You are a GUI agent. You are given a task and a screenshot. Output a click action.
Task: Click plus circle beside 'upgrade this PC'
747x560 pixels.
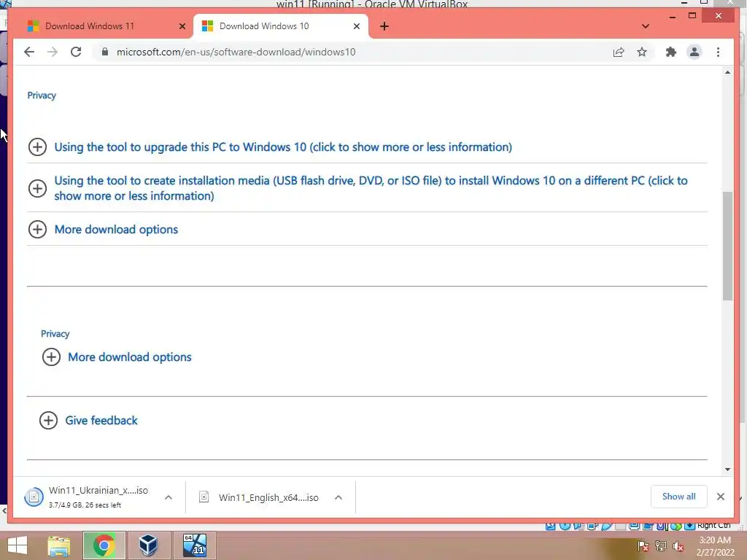coord(37,147)
